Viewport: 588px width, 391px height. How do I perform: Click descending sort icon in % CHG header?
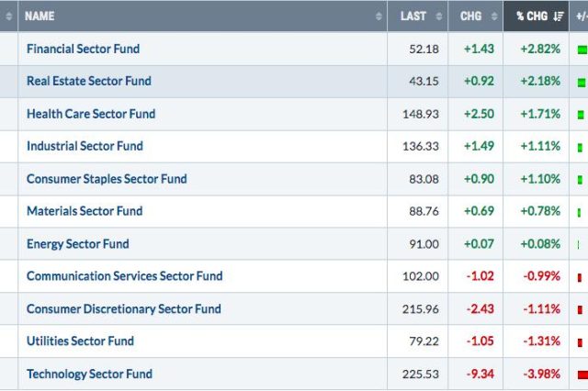click(x=559, y=17)
